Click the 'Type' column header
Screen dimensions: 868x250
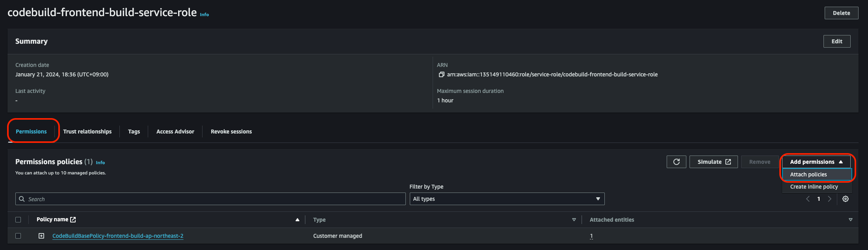pyautogui.click(x=320, y=220)
